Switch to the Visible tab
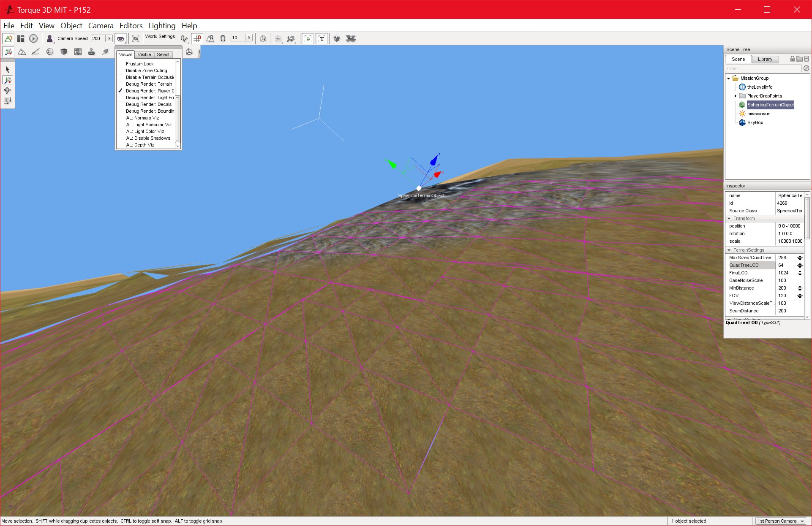The width and height of the screenshot is (812, 526). pyautogui.click(x=144, y=54)
